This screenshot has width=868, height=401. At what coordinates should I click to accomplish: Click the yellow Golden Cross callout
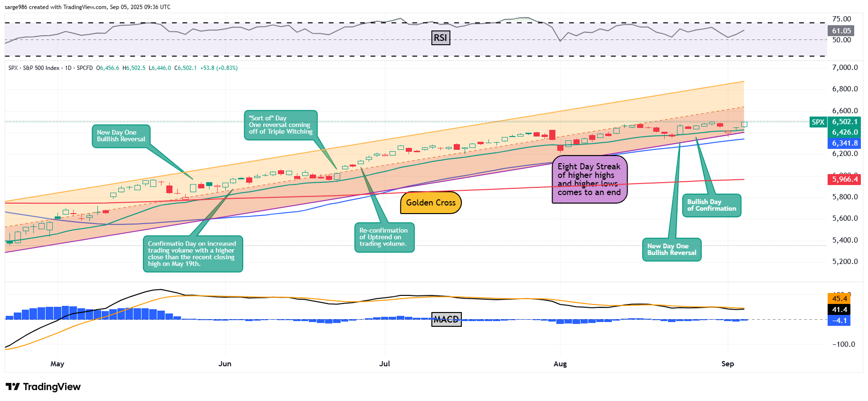430,203
